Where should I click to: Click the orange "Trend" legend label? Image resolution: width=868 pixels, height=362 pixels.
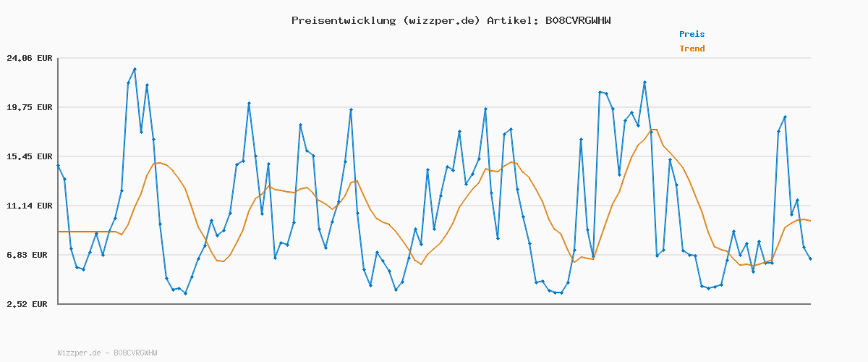692,49
